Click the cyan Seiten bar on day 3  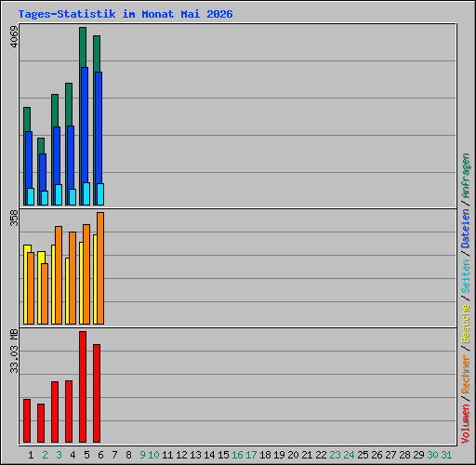coord(59,194)
